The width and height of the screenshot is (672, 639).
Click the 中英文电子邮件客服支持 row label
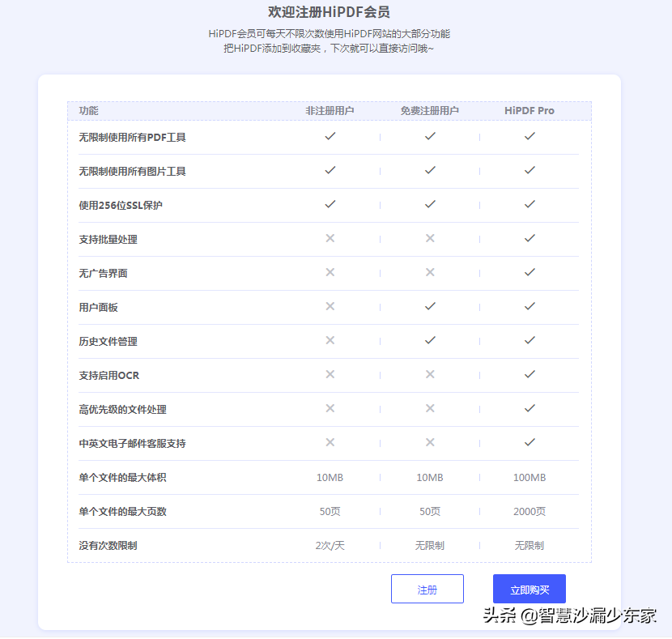(x=133, y=444)
